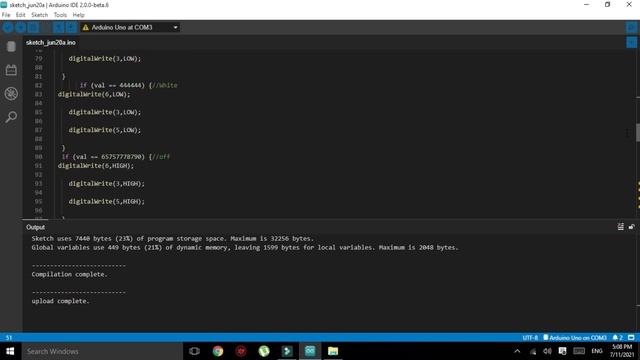Viewport: 640px width, 360px height.
Task: Open the Search sidebar panel
Action: 11,117
